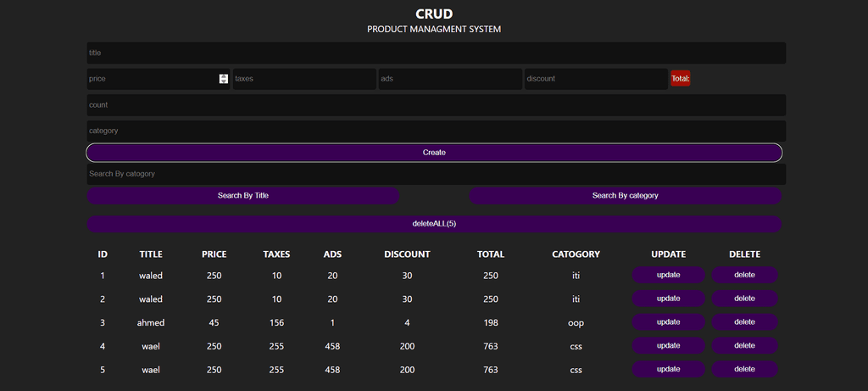Click total '250' in row 1
This screenshot has width=868, height=391.
tap(491, 276)
